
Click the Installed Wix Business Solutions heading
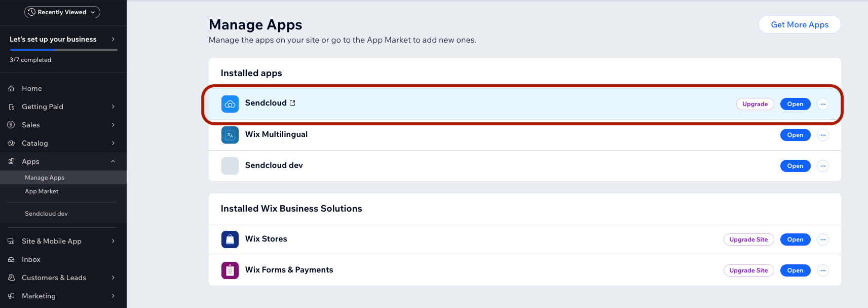coord(291,209)
